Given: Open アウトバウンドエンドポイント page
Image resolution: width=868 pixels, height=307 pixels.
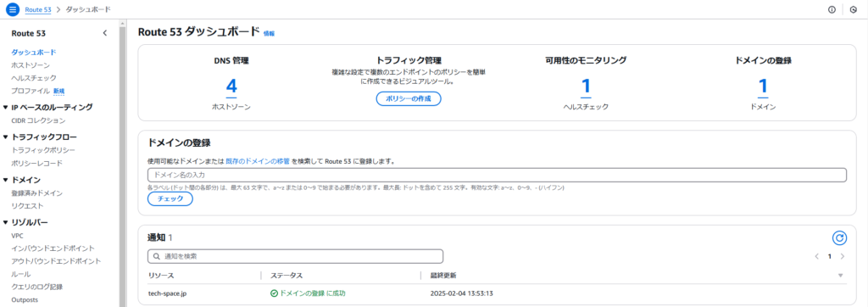Looking at the screenshot, I should click(x=56, y=261).
